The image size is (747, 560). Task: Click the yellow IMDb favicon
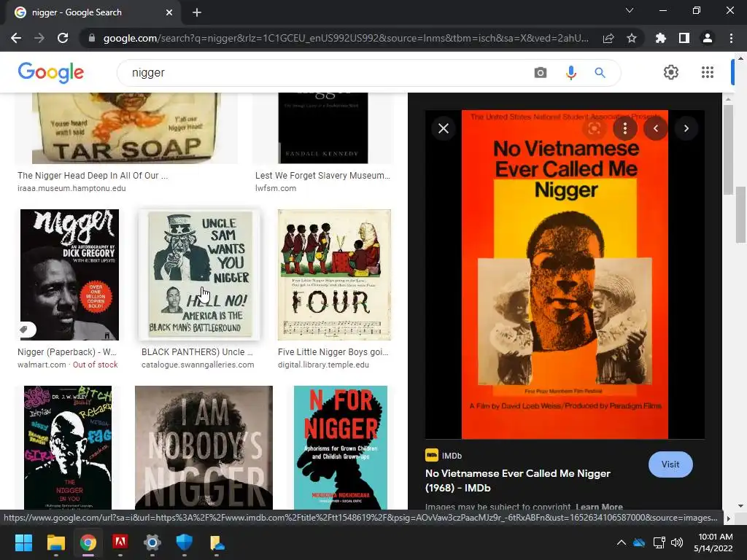click(432, 455)
